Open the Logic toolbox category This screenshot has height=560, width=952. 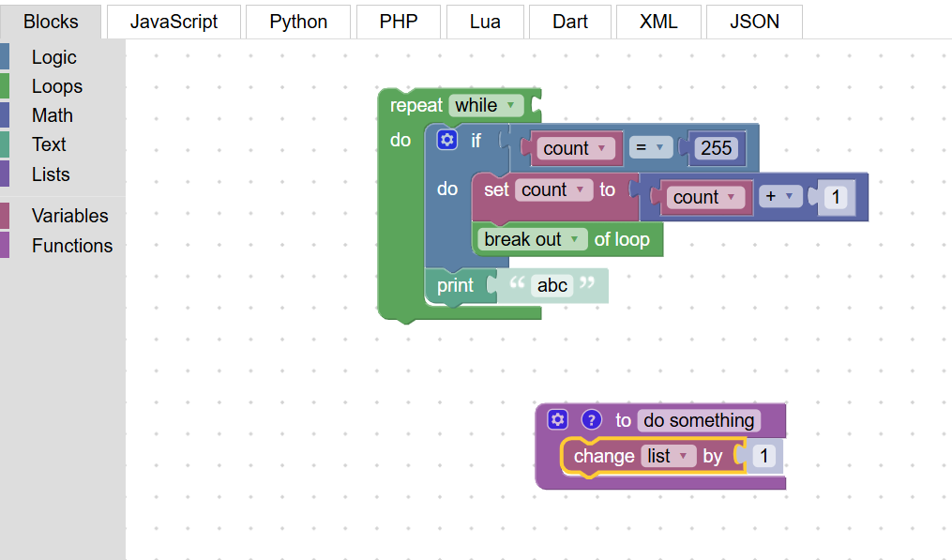pos(63,57)
